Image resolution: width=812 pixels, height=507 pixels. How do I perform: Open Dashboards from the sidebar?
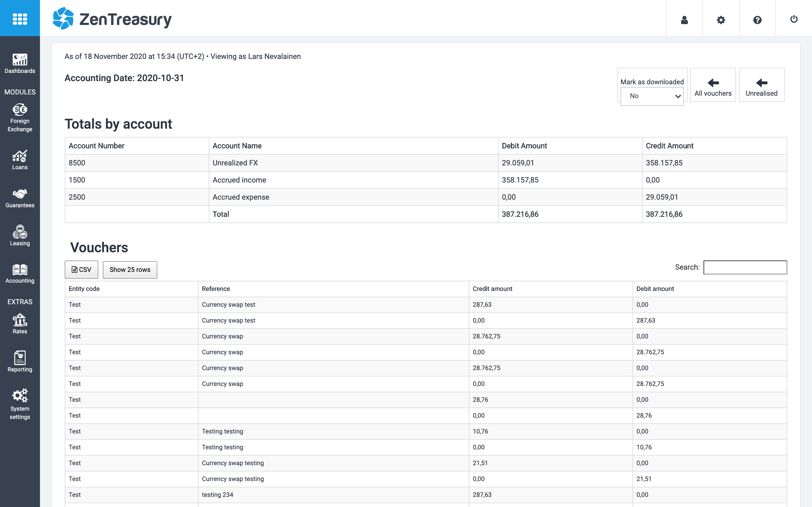[20, 63]
